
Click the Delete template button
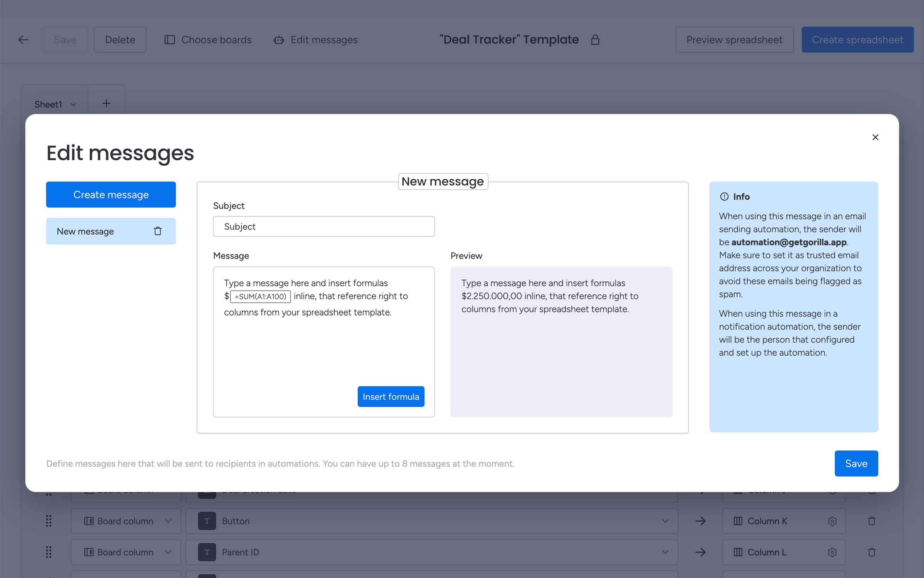tap(120, 40)
